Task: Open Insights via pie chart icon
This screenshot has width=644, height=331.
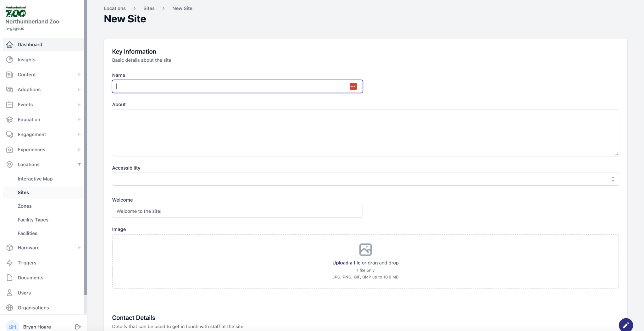Action: (10, 60)
